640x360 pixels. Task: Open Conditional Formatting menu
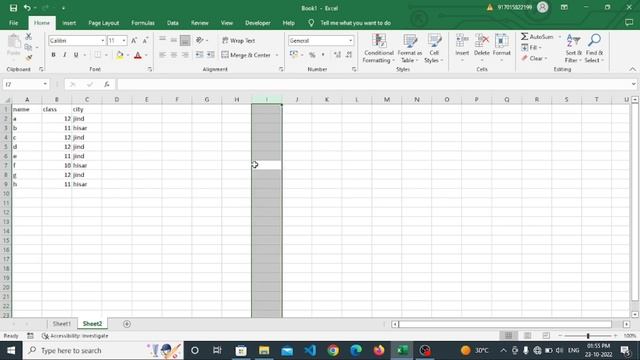tap(379, 48)
